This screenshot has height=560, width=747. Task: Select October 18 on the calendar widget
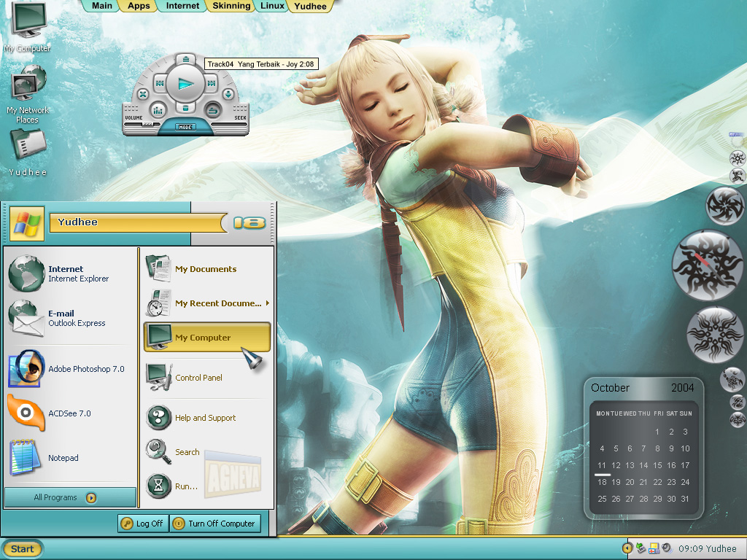(602, 482)
